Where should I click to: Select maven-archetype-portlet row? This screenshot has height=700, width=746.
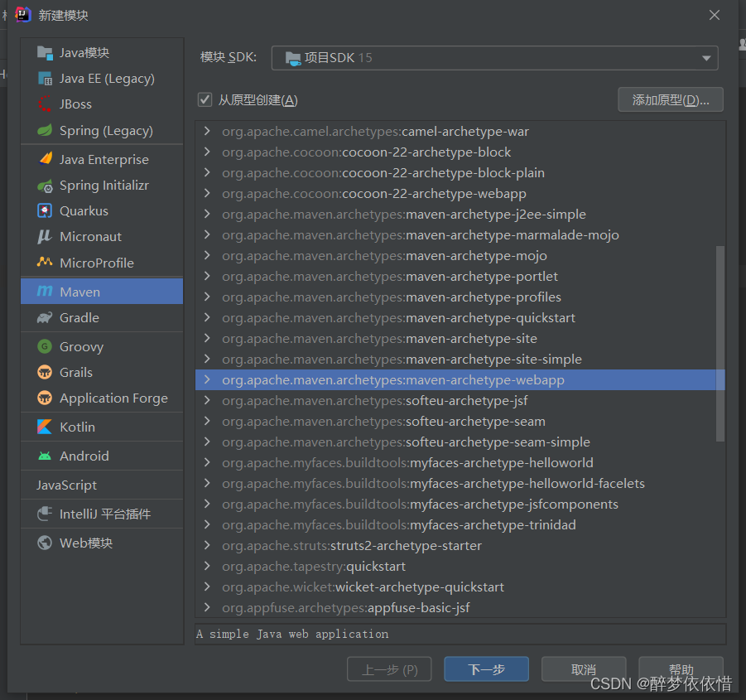[x=460, y=277]
